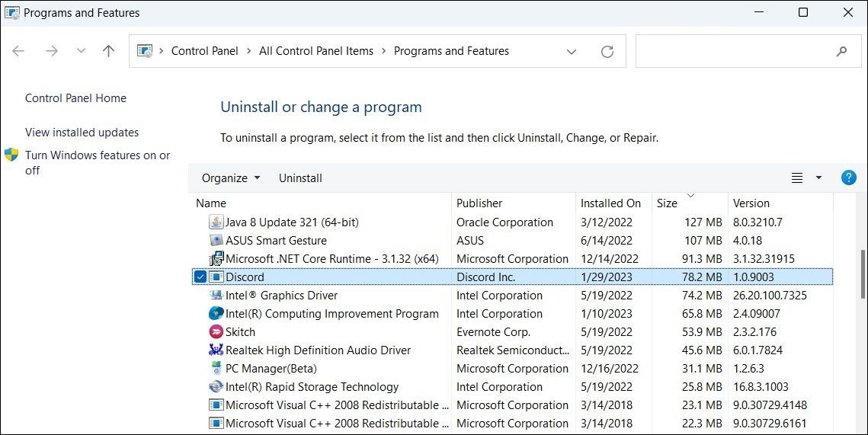Viewport: 868px width, 435px height.
Task: Click the Programs and Features title bar icon
Action: [x=11, y=13]
